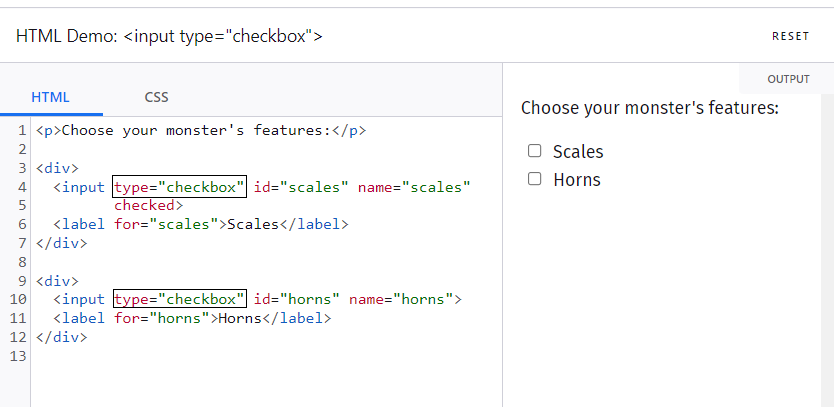Image resolution: width=834 pixels, height=407 pixels.
Task: Click the id="scales" attribute in code
Action: click(x=301, y=187)
